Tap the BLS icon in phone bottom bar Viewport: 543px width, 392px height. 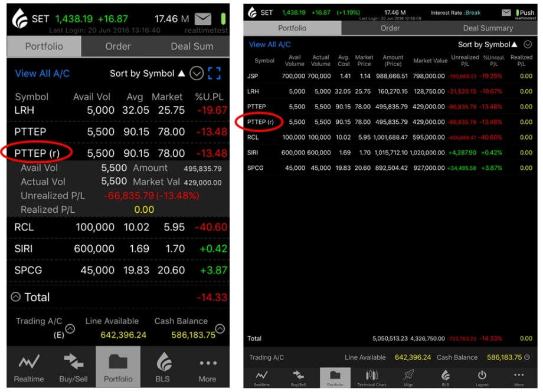(163, 368)
